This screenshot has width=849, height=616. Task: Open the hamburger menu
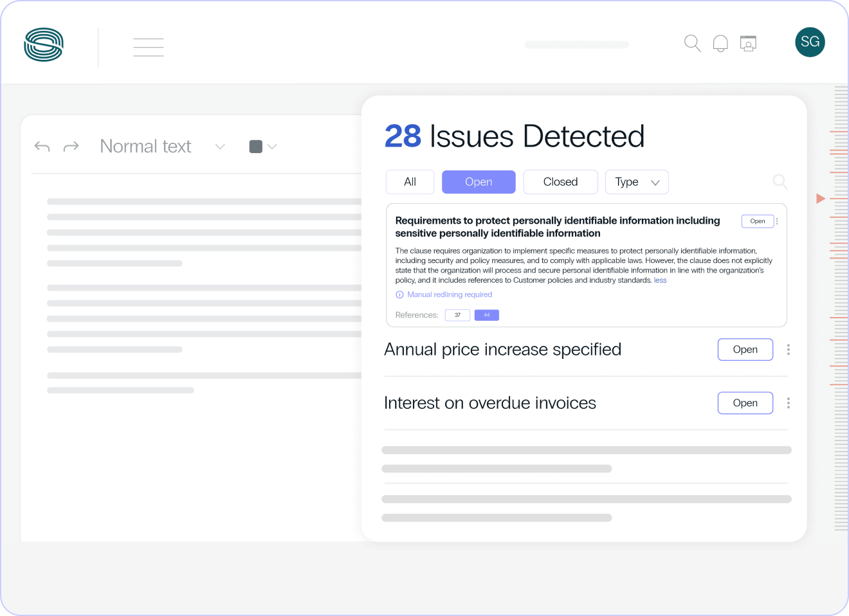[x=149, y=47]
